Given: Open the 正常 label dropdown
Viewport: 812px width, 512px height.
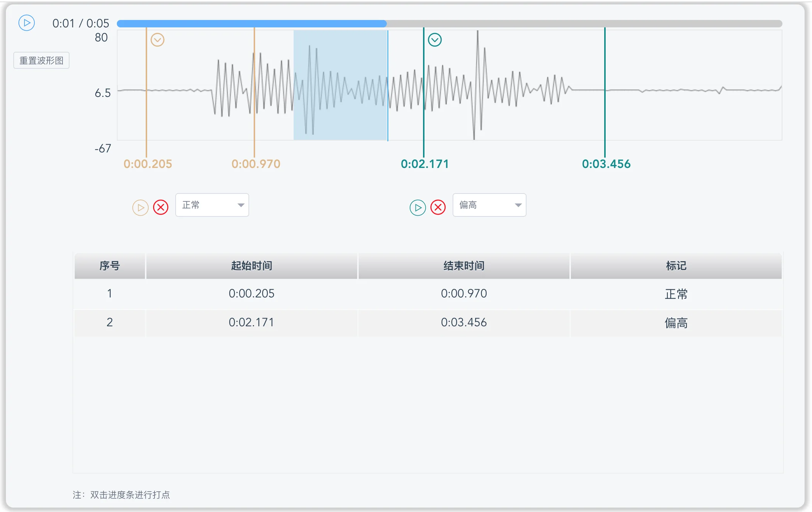Looking at the screenshot, I should pyautogui.click(x=212, y=205).
